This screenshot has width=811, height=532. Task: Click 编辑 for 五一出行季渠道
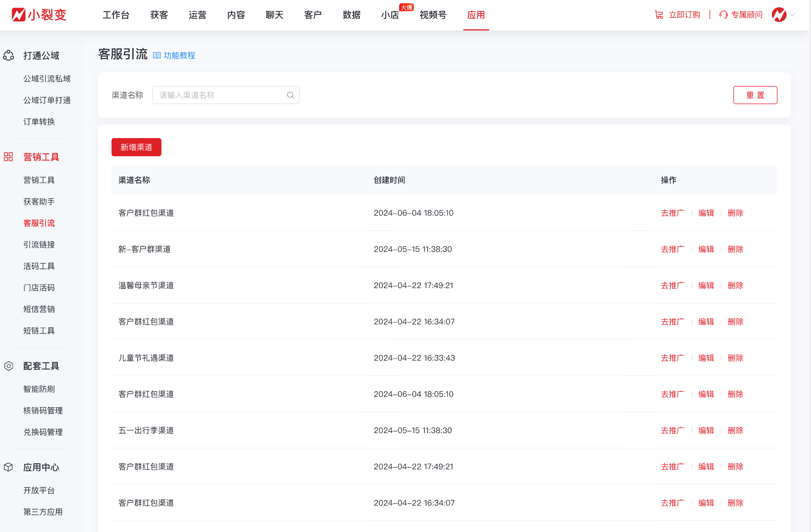tap(706, 430)
